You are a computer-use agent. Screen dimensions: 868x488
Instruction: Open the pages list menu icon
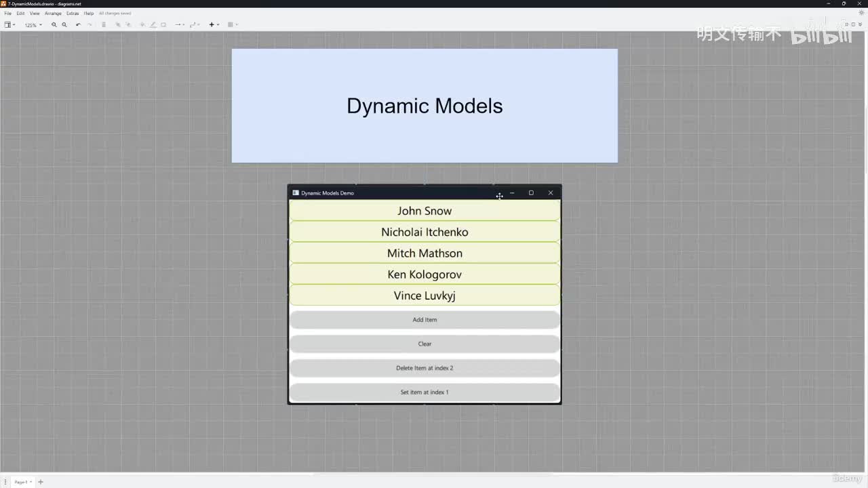tap(5, 482)
